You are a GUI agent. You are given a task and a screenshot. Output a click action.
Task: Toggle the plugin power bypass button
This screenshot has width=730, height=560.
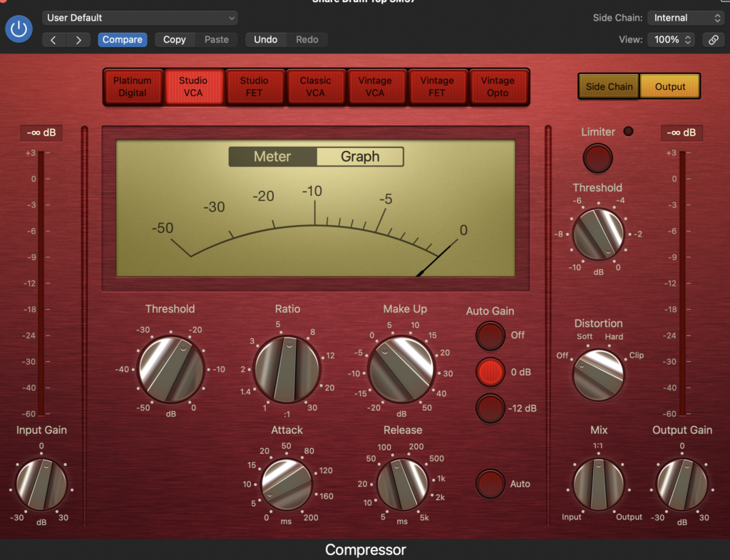tap(19, 29)
